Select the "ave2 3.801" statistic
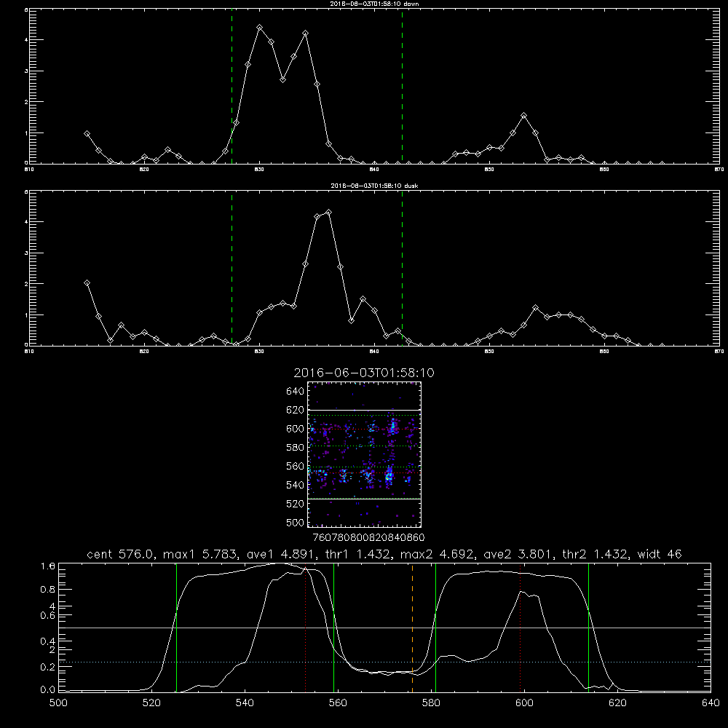This screenshot has width=728, height=728. tap(518, 554)
